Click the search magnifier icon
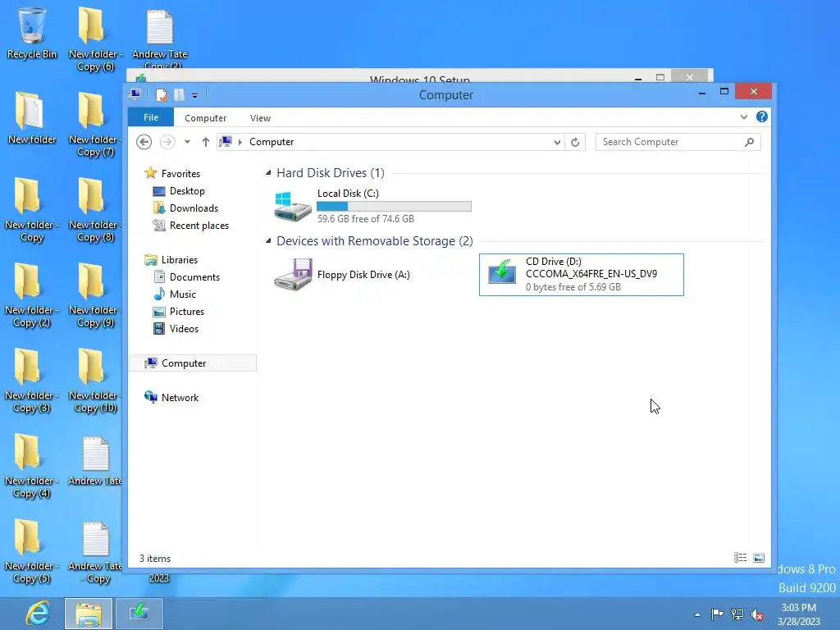The height and width of the screenshot is (630, 840). [x=750, y=142]
